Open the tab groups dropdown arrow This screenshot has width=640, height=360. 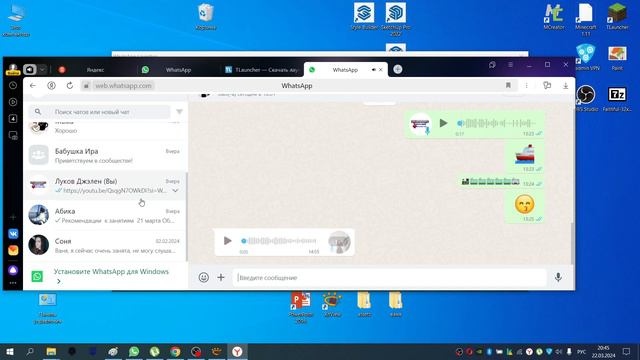pos(42,69)
